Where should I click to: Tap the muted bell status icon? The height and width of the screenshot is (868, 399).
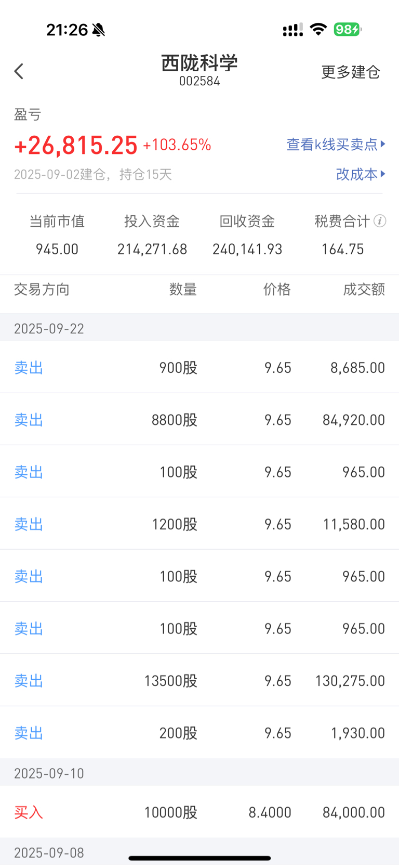pos(98,30)
